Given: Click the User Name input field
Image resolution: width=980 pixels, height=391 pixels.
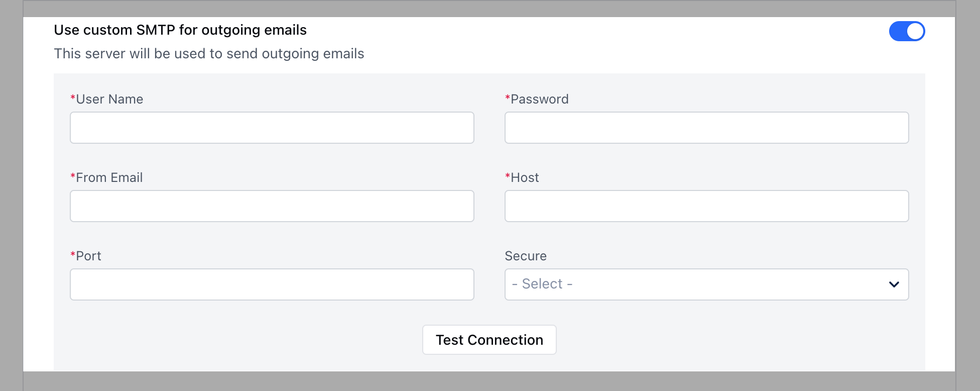Looking at the screenshot, I should click(272, 128).
